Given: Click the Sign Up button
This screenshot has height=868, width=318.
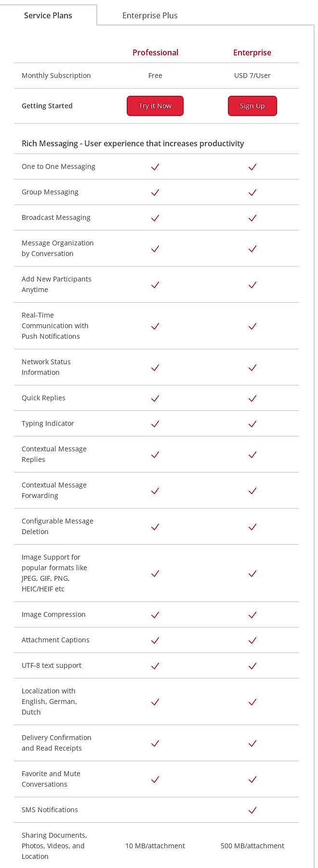Looking at the screenshot, I should tap(252, 106).
